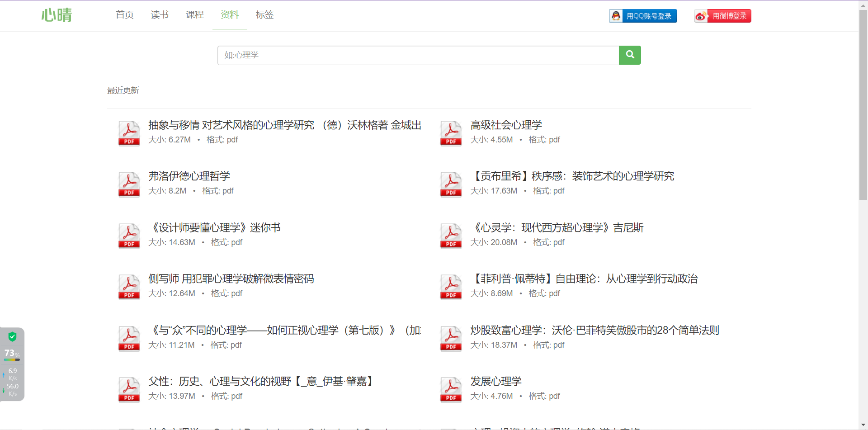868x430 pixels.
Task: Click PDF icon for 设计师要懂心理学
Action: pyautogui.click(x=129, y=236)
